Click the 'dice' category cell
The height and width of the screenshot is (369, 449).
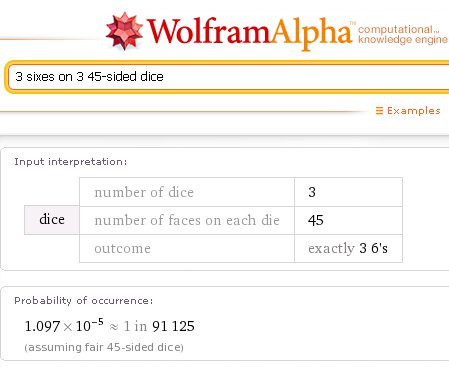[x=52, y=220]
